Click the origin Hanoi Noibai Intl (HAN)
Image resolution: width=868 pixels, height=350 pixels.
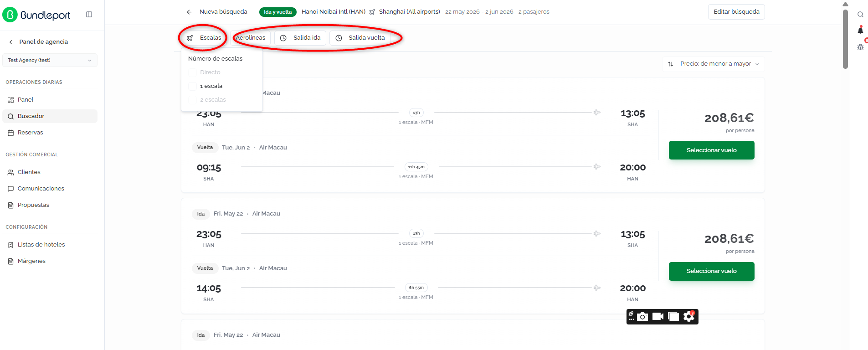pos(334,12)
